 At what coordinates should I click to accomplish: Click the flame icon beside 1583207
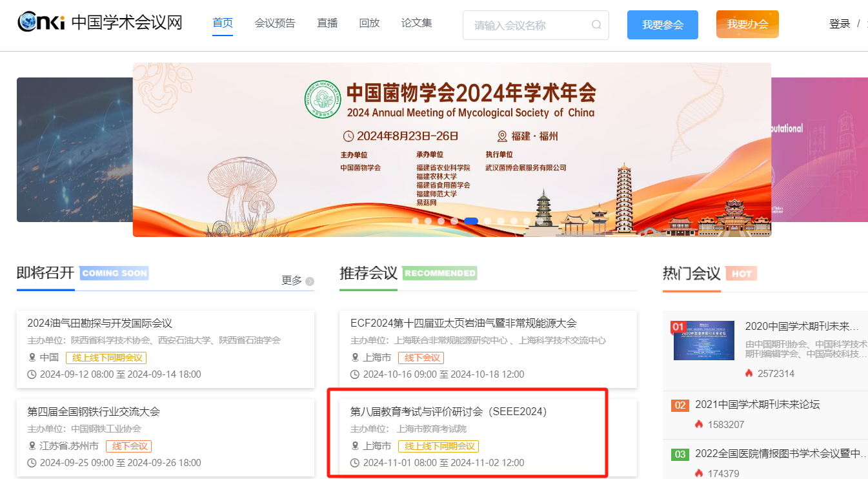click(699, 424)
